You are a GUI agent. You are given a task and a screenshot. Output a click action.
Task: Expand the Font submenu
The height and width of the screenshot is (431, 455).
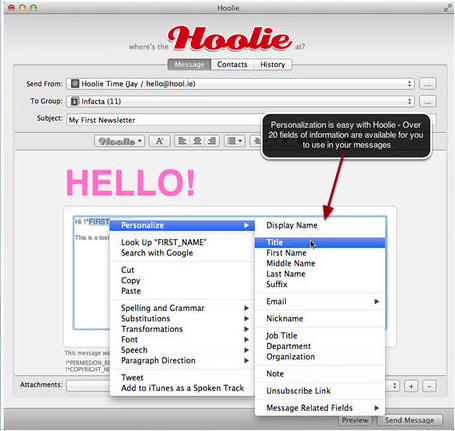click(x=182, y=340)
